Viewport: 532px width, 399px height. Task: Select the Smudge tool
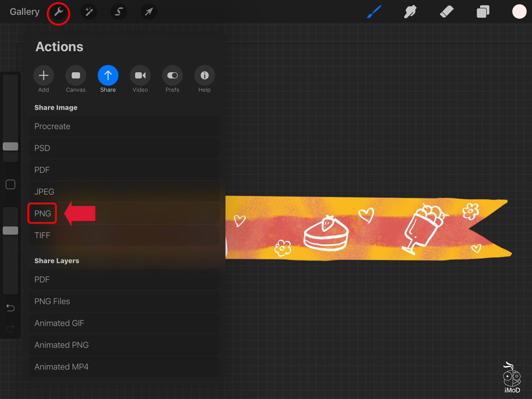[x=410, y=12]
